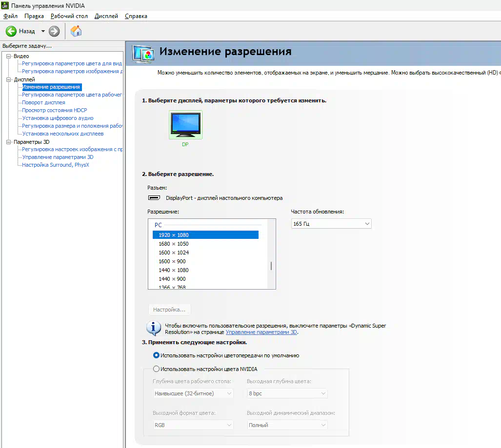
Task: Select the DP monitor display icon
Action: 186,125
